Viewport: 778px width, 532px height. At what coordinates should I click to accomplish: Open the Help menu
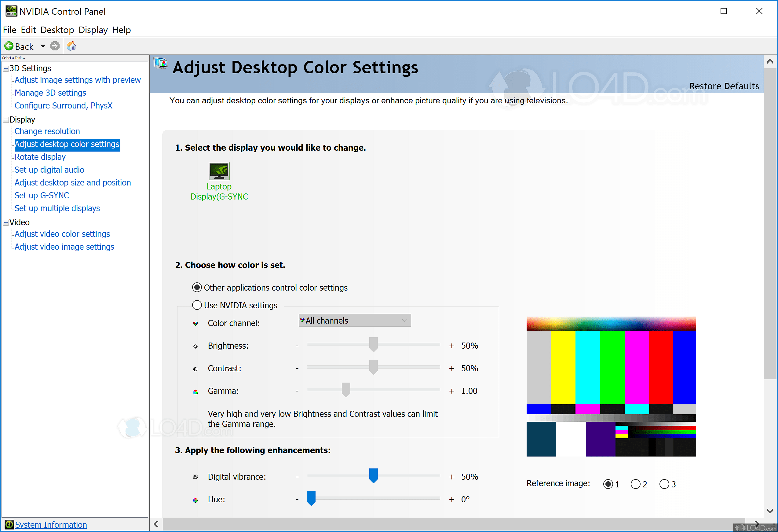(121, 30)
